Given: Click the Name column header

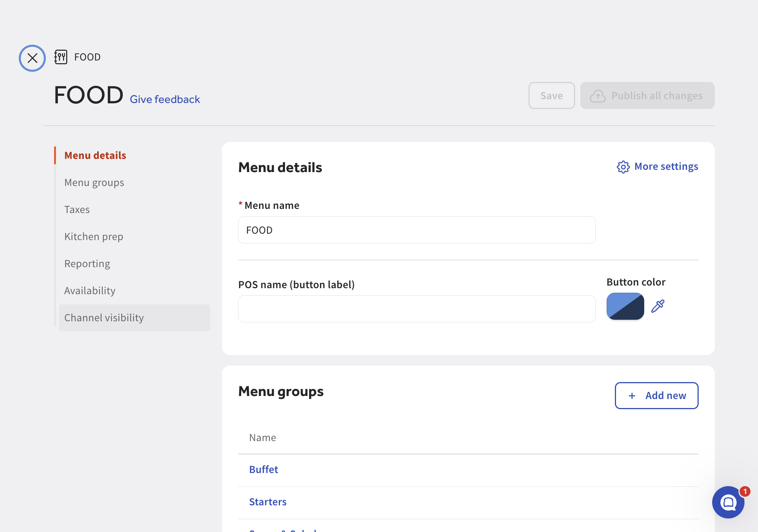Looking at the screenshot, I should click(x=263, y=438).
